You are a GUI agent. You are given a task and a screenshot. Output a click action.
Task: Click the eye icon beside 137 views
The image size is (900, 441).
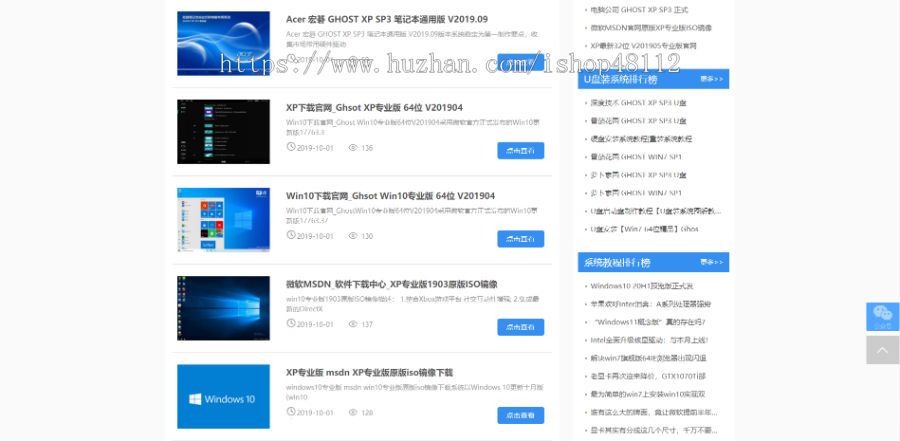coord(353,324)
